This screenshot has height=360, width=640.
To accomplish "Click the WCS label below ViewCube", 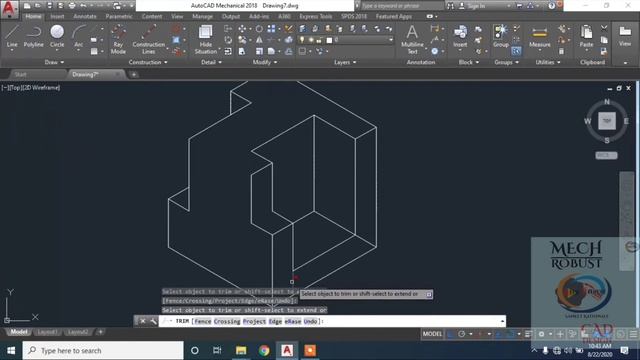I will click(x=606, y=156).
